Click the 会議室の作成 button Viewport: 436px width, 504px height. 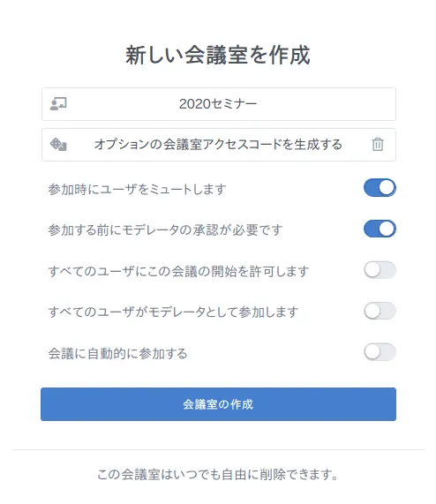point(218,404)
